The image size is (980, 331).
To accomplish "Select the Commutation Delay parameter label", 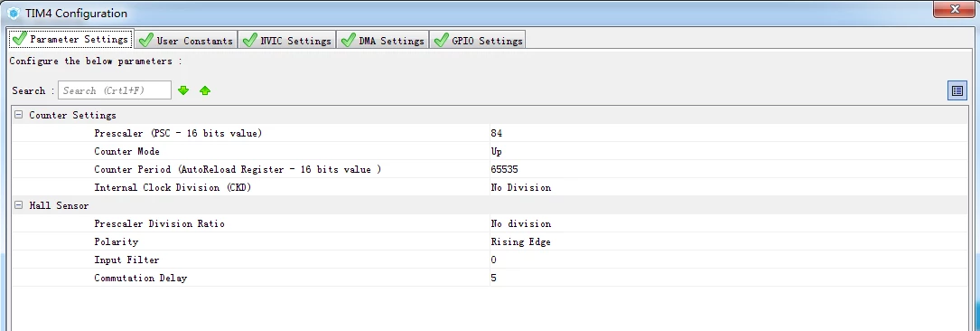I will pos(141,278).
